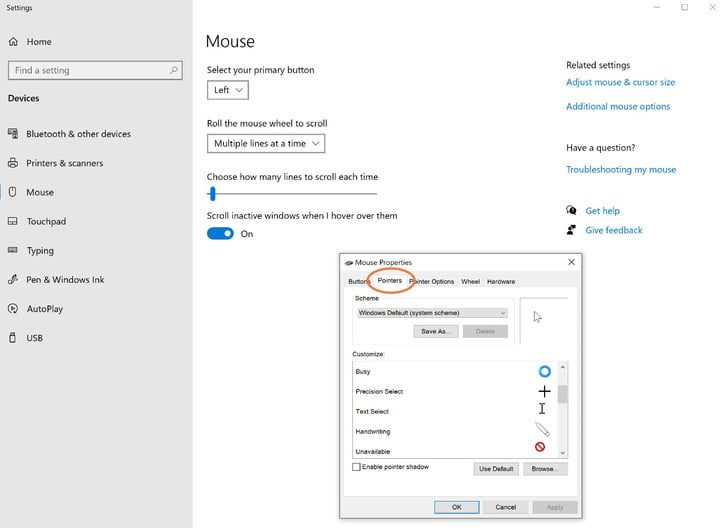The height and width of the screenshot is (528, 720).
Task: Click the Home icon in sidebar
Action: [x=13, y=42]
